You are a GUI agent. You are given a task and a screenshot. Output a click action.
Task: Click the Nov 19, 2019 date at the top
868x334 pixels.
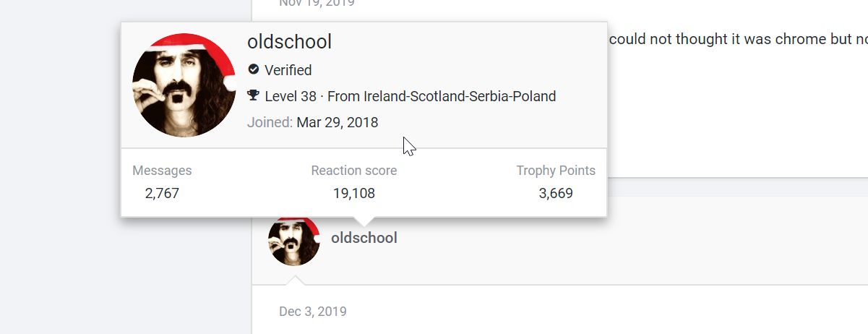[317, 3]
